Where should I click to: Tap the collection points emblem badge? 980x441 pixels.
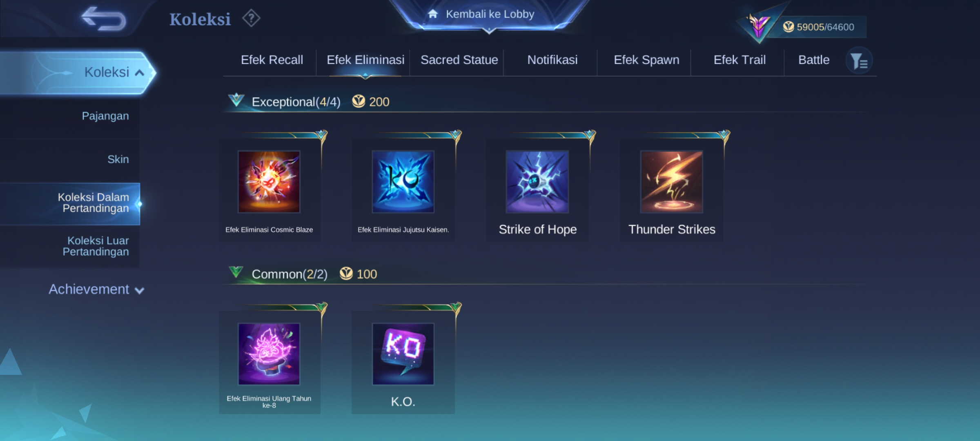click(759, 25)
